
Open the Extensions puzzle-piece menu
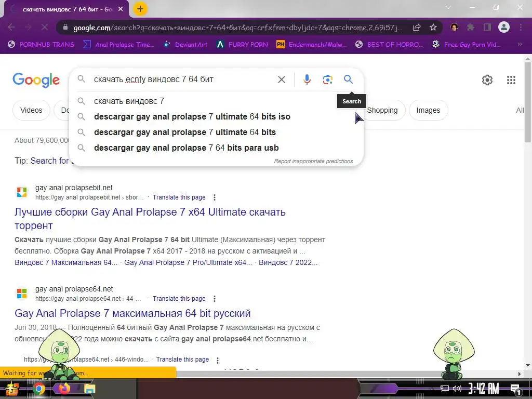pyautogui.click(x=470, y=27)
